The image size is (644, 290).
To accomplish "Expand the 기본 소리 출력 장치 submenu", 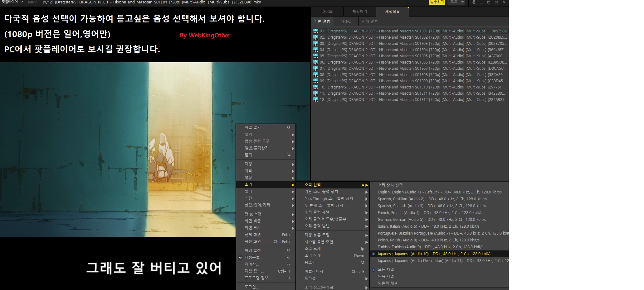I will 333,192.
